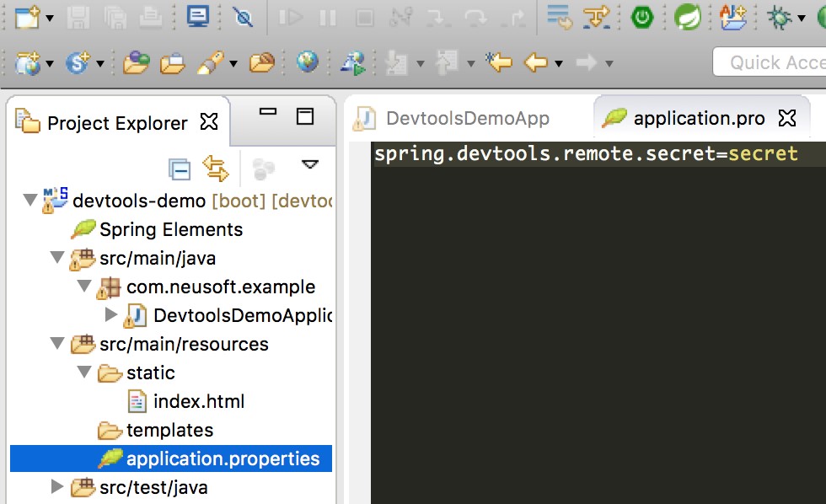Viewport: 826px width, 504px height.
Task: Minimize the Project Explorer panel
Action: 268,111
